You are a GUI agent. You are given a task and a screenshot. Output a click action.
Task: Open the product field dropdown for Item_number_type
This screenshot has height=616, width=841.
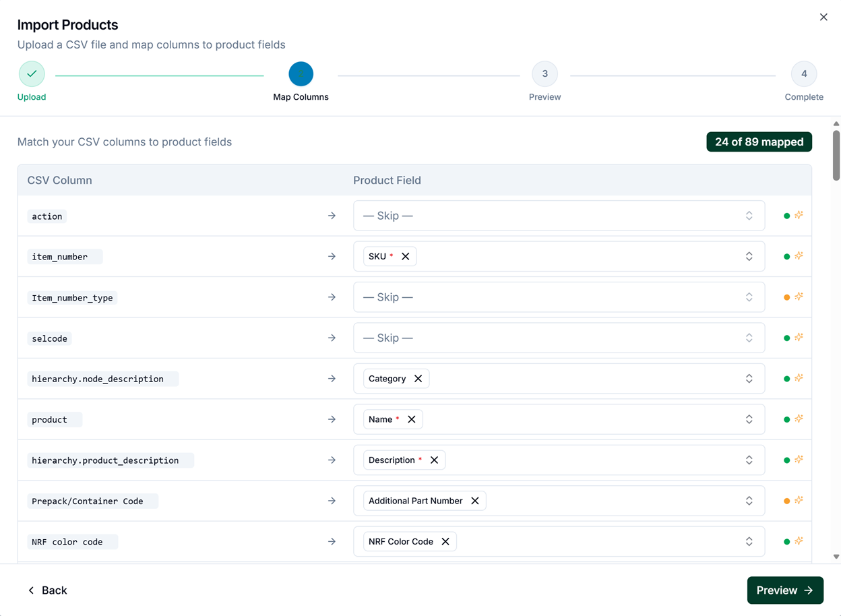pyautogui.click(x=559, y=297)
